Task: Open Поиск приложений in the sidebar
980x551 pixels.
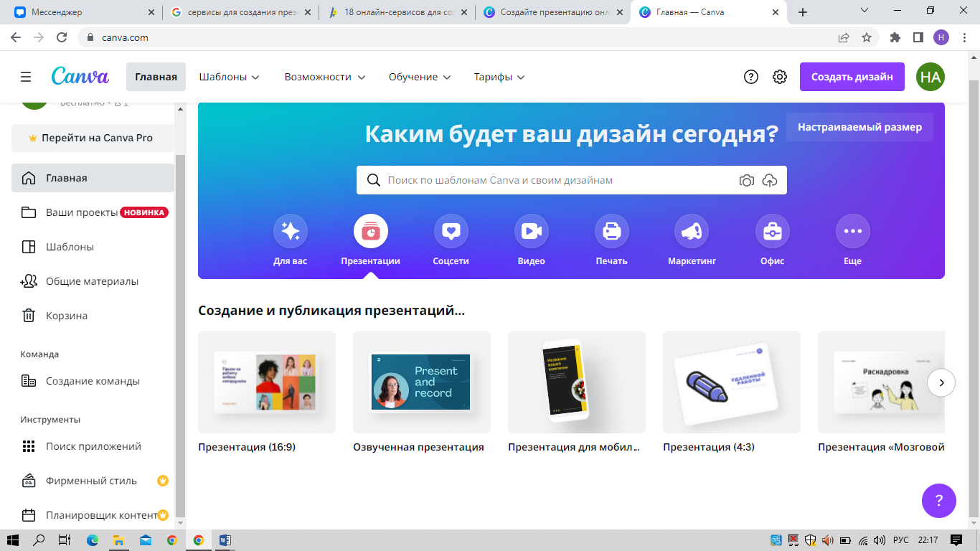Action: [x=93, y=446]
